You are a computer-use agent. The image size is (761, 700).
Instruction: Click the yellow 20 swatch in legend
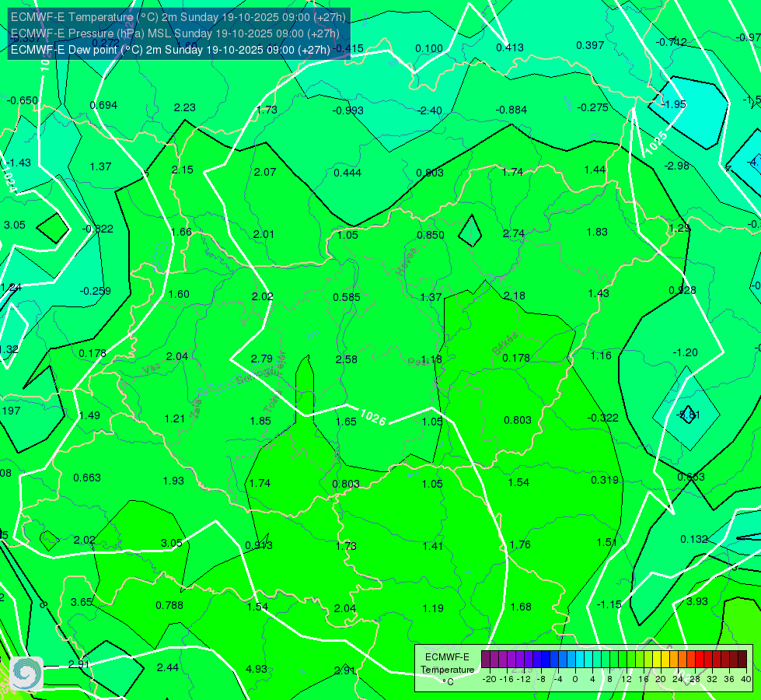coord(657,660)
